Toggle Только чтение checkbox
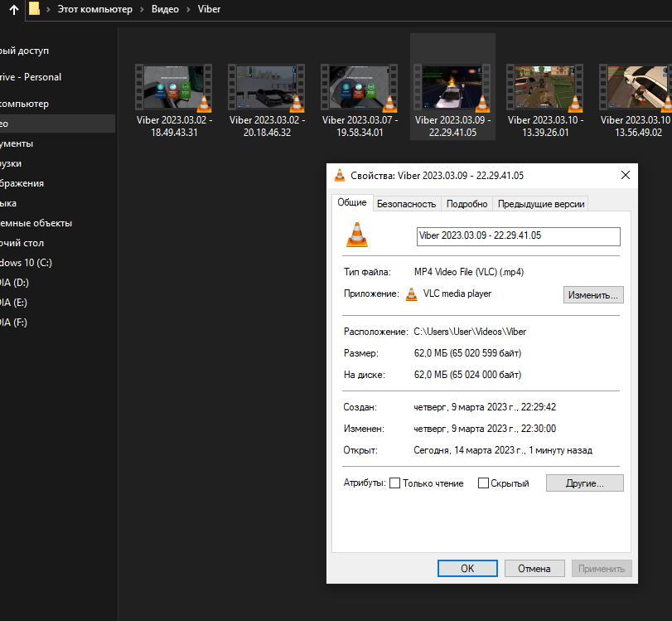 tap(394, 483)
